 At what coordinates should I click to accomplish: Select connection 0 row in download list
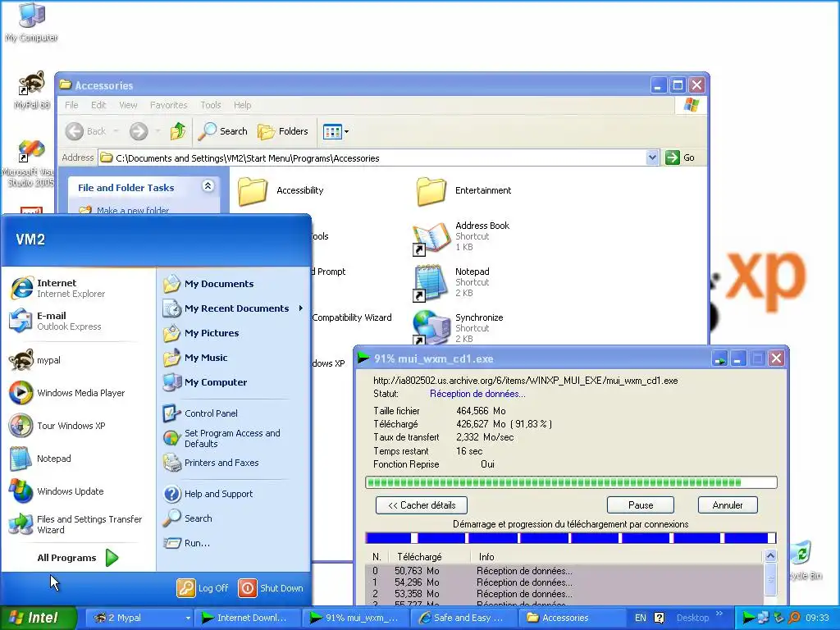tap(565, 571)
